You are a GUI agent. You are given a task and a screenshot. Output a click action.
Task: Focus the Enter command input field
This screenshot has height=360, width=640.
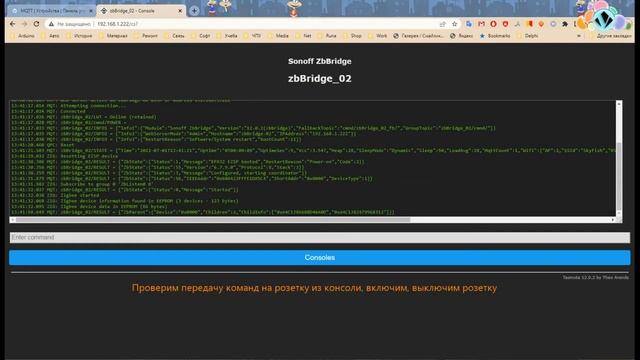320,238
